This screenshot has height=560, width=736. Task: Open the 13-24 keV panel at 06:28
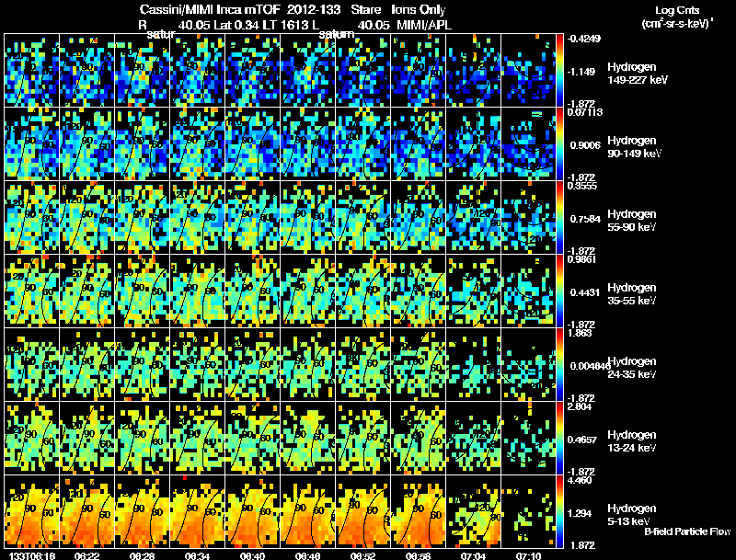(x=143, y=439)
